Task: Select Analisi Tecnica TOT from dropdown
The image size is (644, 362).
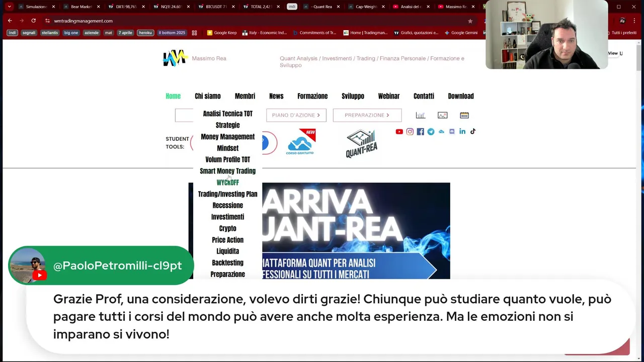Action: tap(227, 114)
